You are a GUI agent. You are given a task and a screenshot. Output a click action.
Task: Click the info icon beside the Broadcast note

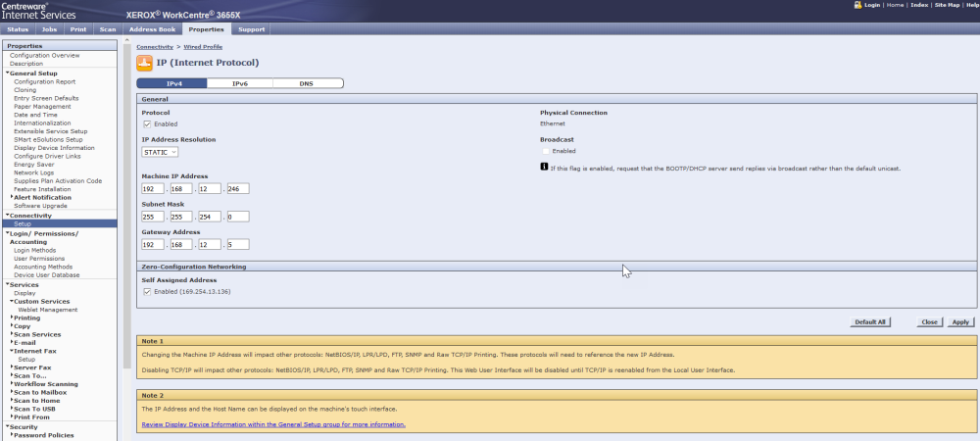tap(544, 168)
